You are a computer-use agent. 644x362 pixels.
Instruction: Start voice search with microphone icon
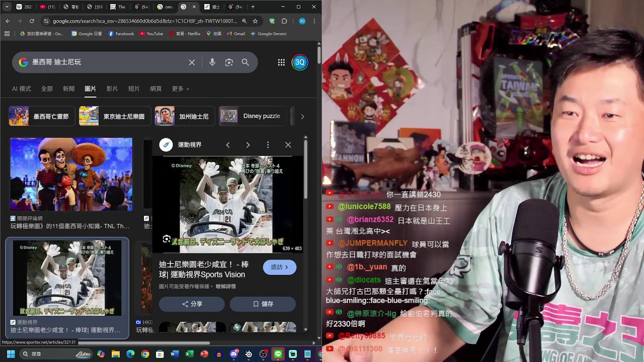[212, 62]
